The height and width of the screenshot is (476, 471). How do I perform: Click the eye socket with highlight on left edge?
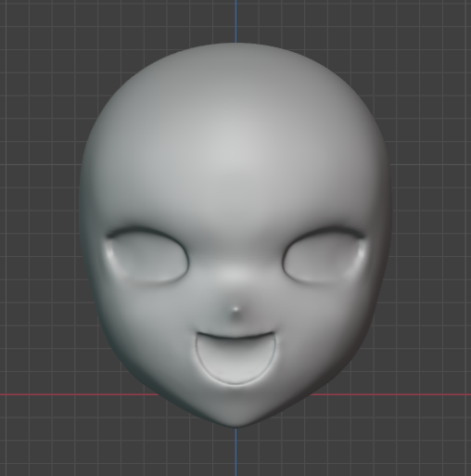click(x=147, y=255)
